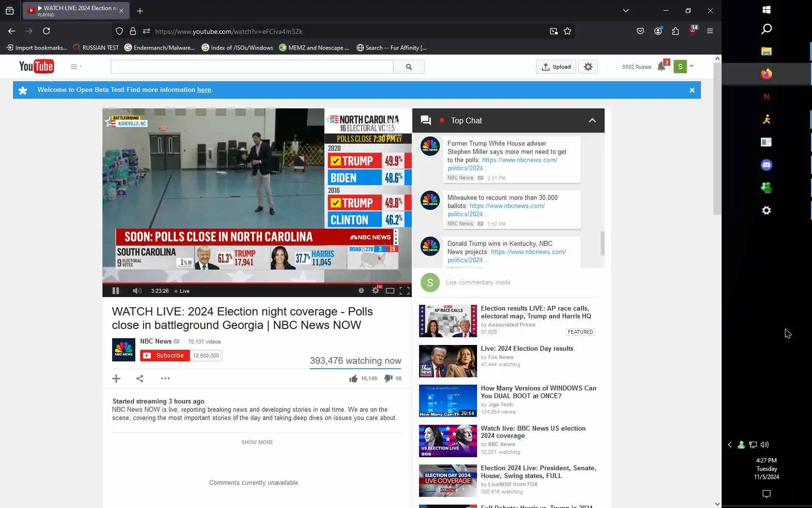Pause the live video playback
Image resolution: width=812 pixels, height=508 pixels.
116,291
